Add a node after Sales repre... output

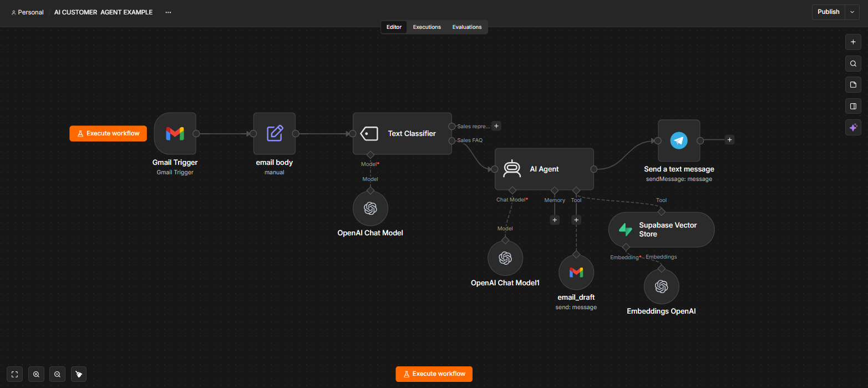coord(496,126)
